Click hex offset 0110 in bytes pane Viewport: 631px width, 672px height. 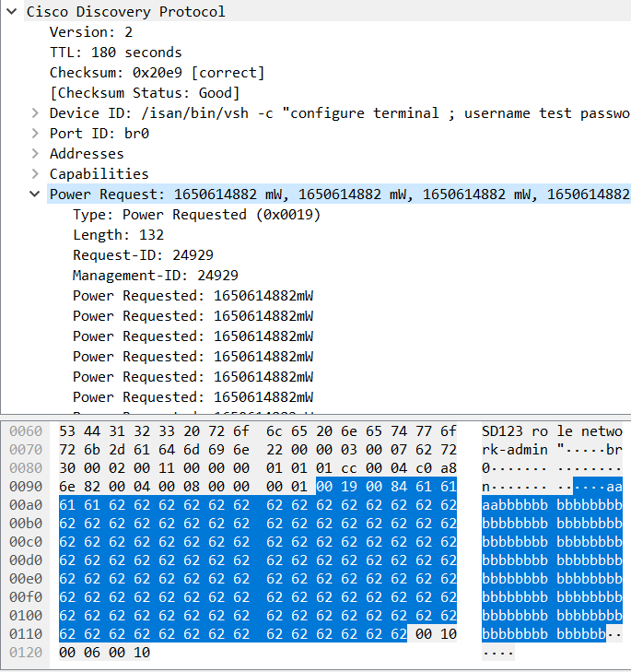(26, 634)
